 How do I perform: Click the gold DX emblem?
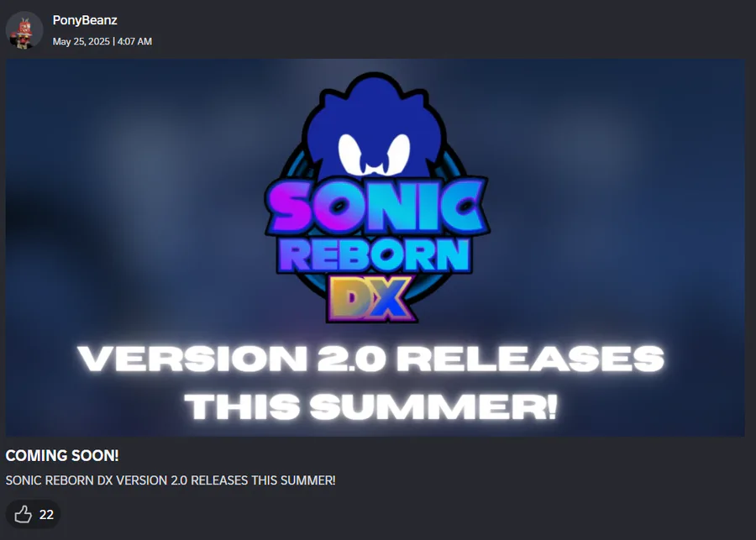click(x=372, y=298)
